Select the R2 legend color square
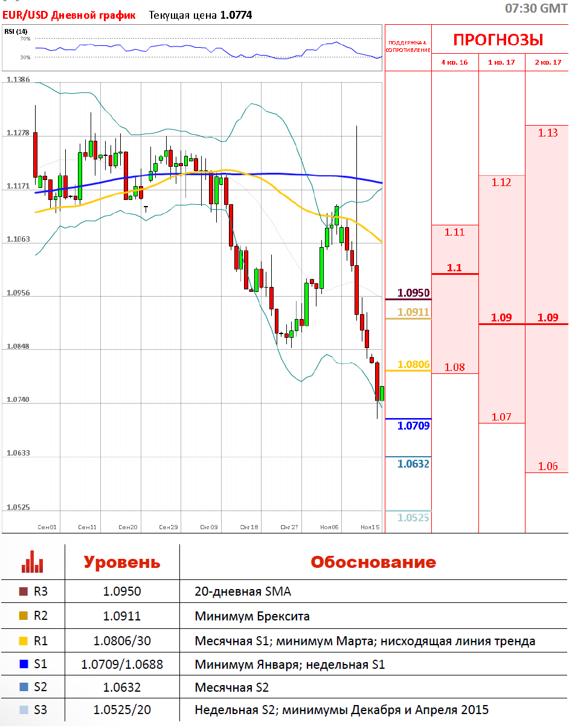This screenshot has height=728, width=572. coord(24,616)
